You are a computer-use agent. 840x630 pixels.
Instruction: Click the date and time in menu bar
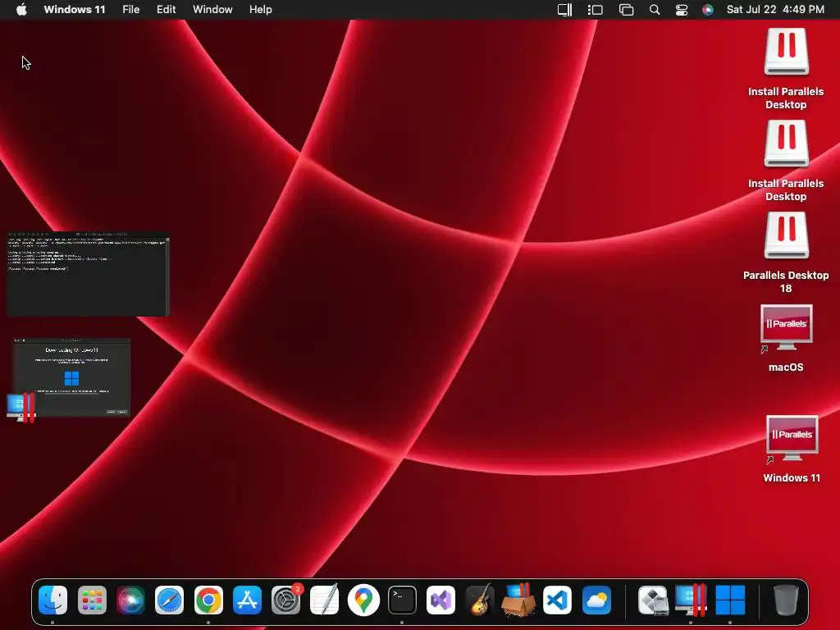[775, 10]
